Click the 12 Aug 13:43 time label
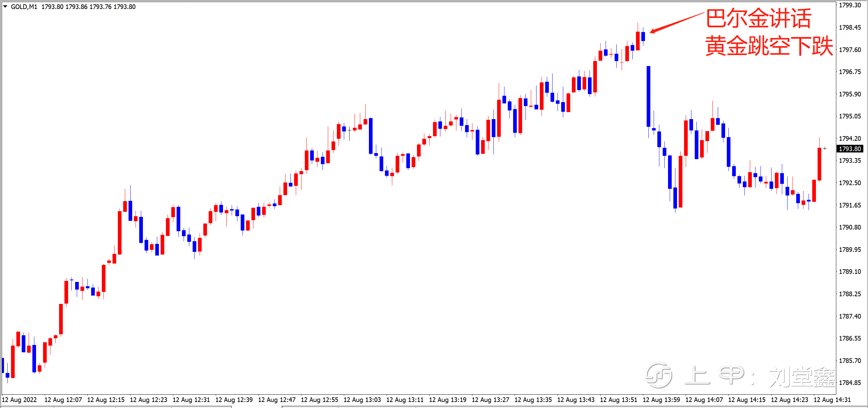The height and width of the screenshot is (408, 868). pyautogui.click(x=576, y=400)
